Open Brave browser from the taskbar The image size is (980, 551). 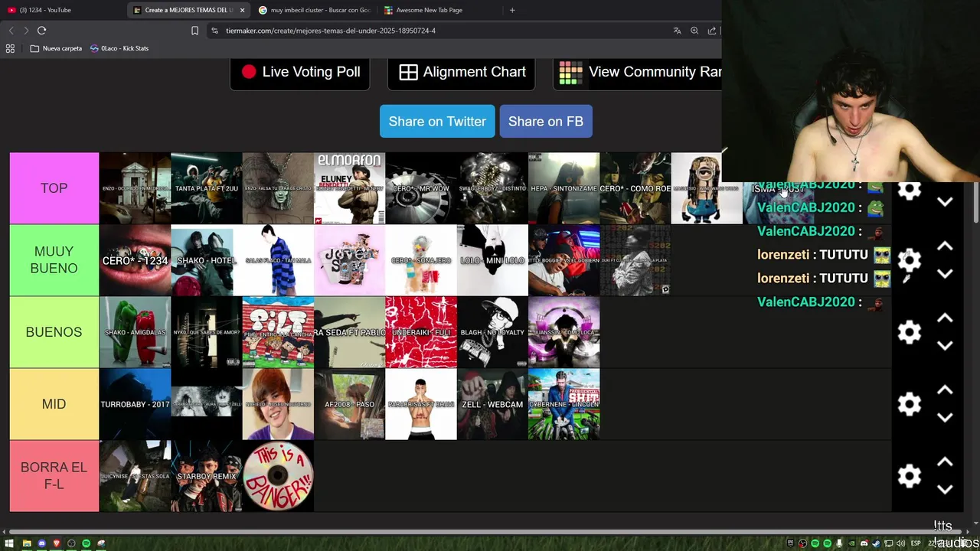pos(56,543)
